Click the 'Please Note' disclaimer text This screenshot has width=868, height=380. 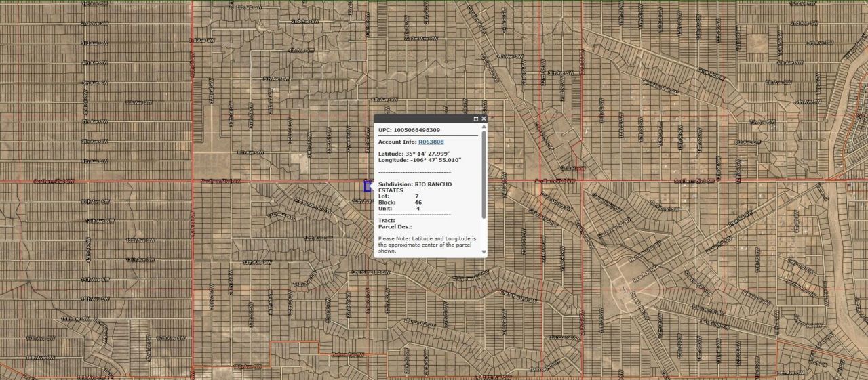point(427,245)
